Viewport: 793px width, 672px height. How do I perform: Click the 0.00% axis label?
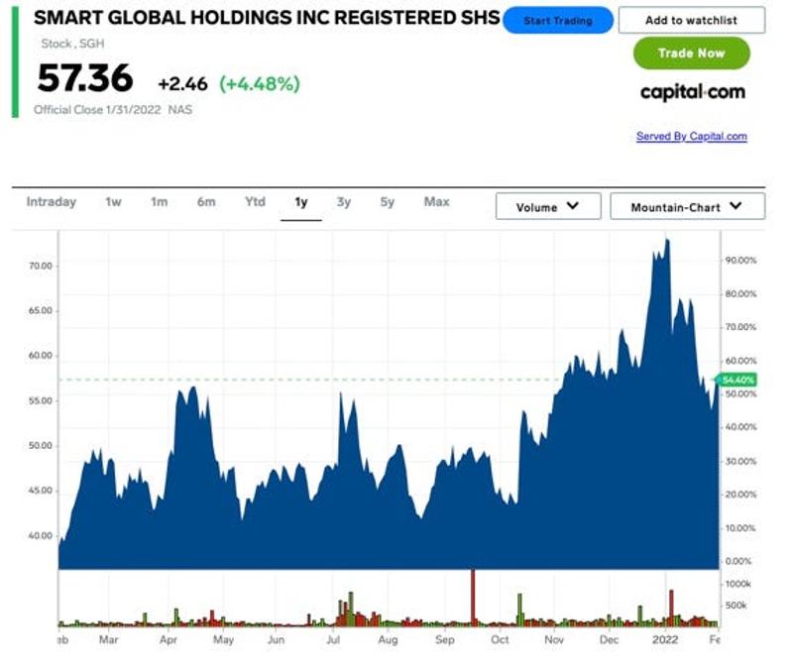pyautogui.click(x=738, y=561)
